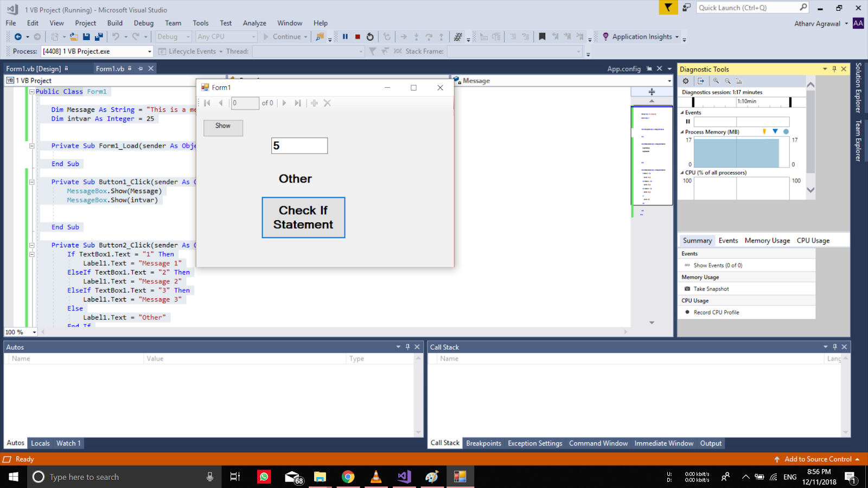
Task: Open Diagnostic Tools settings via gear icon
Action: coord(686,80)
